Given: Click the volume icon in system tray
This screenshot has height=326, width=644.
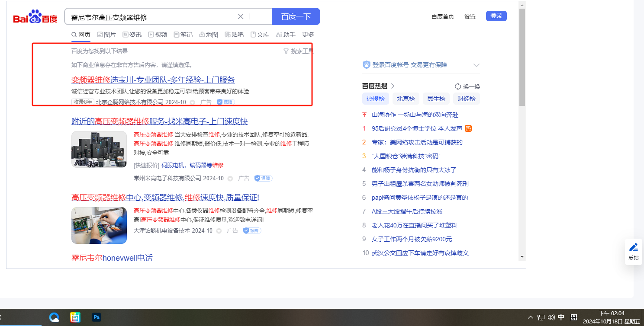Looking at the screenshot, I should pos(551,317).
